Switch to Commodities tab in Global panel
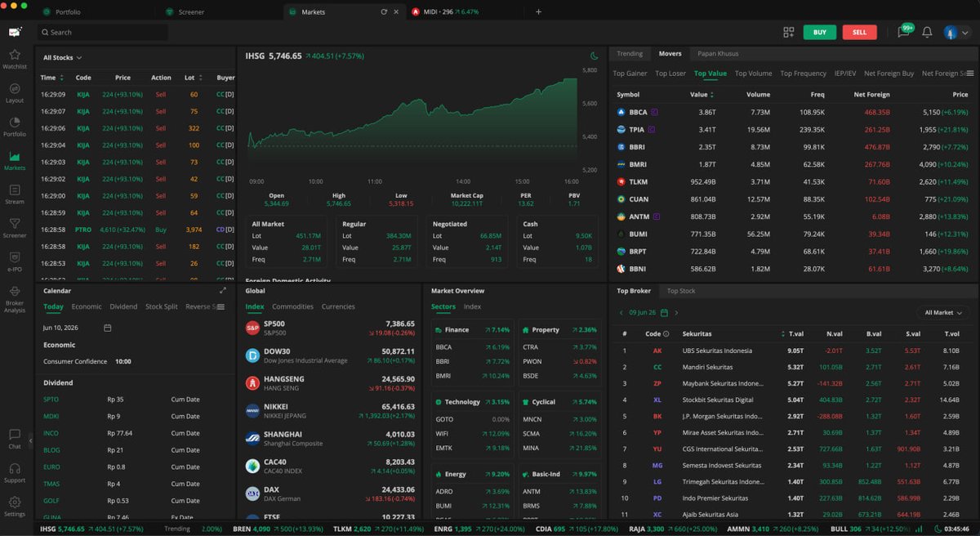The height and width of the screenshot is (536, 980). (x=292, y=306)
